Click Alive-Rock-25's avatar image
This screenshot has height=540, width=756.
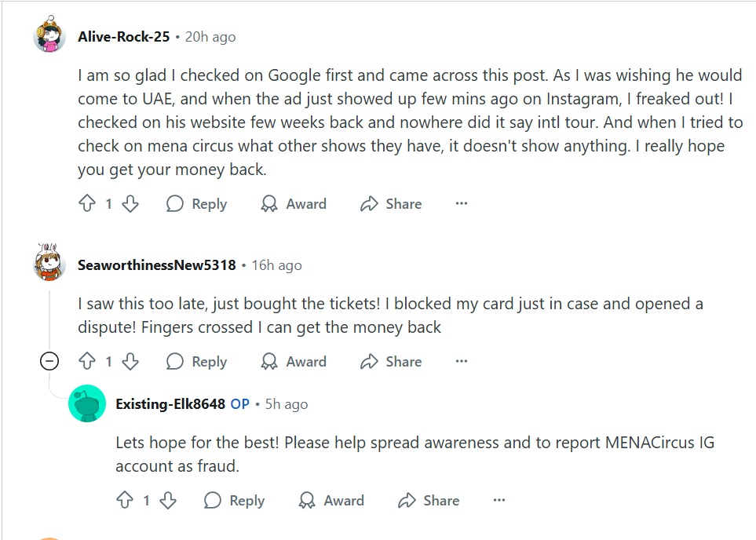click(x=49, y=36)
